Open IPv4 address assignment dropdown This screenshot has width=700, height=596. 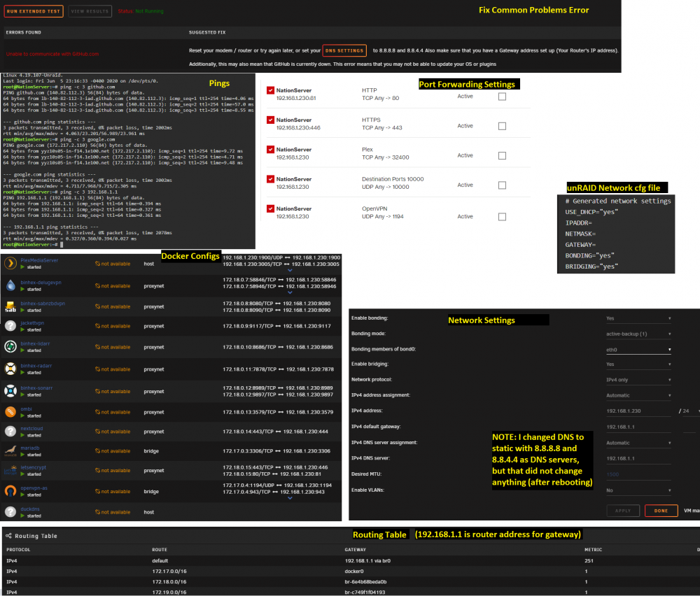638,396
